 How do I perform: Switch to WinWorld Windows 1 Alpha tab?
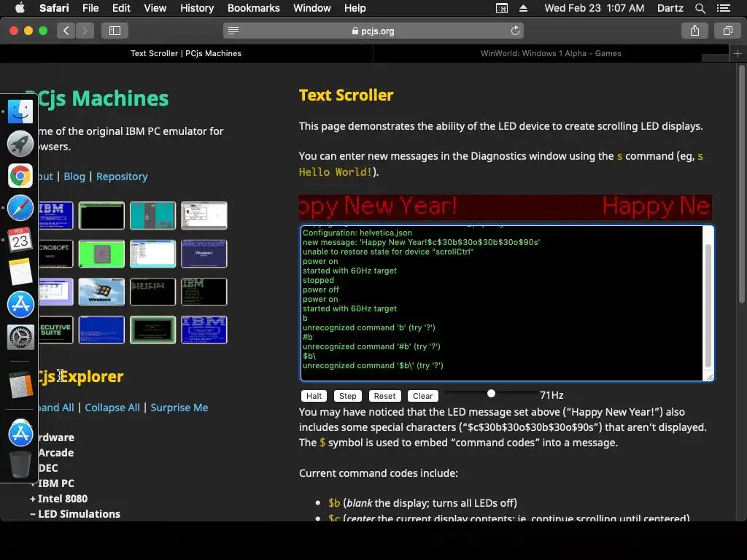551,53
